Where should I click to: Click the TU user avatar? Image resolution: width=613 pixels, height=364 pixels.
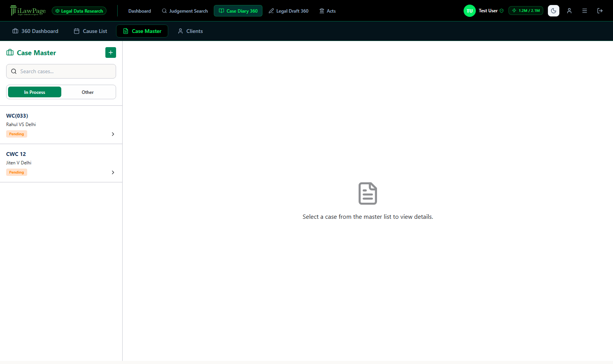click(x=470, y=11)
